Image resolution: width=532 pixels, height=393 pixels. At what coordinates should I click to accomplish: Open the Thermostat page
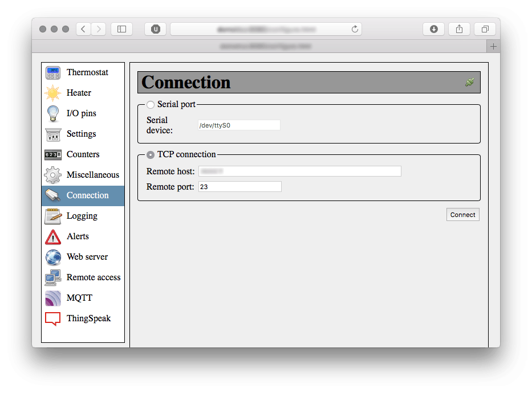pos(83,72)
